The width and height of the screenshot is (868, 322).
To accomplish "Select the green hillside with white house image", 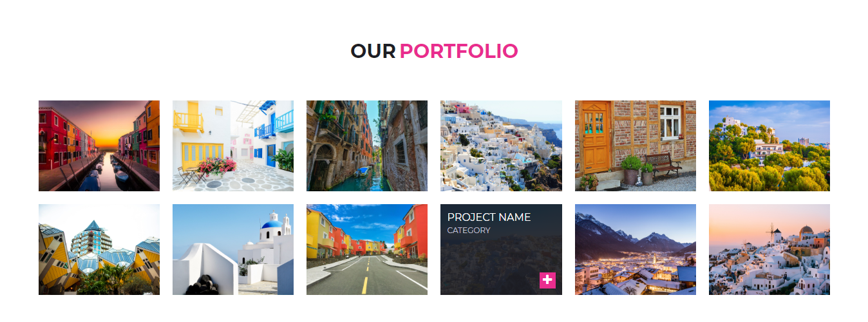I will coord(769,146).
